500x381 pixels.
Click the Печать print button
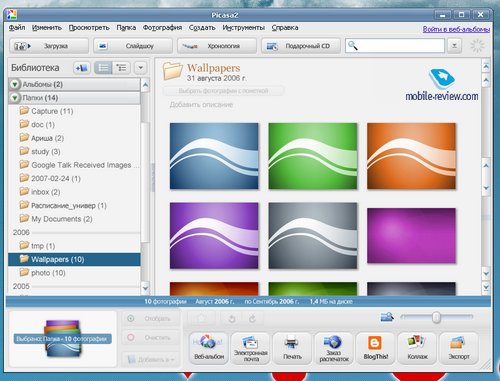click(292, 348)
